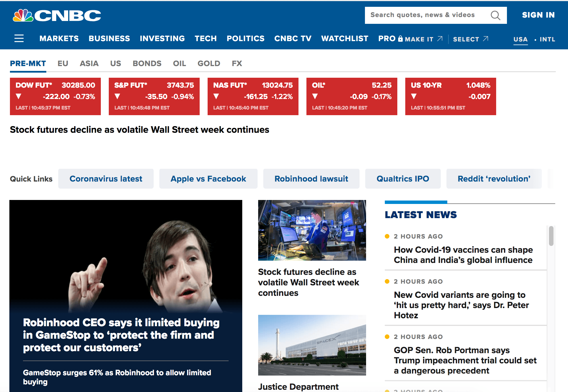Click the Reddit 'revolution' quick link
568x392 pixels.
494,179
